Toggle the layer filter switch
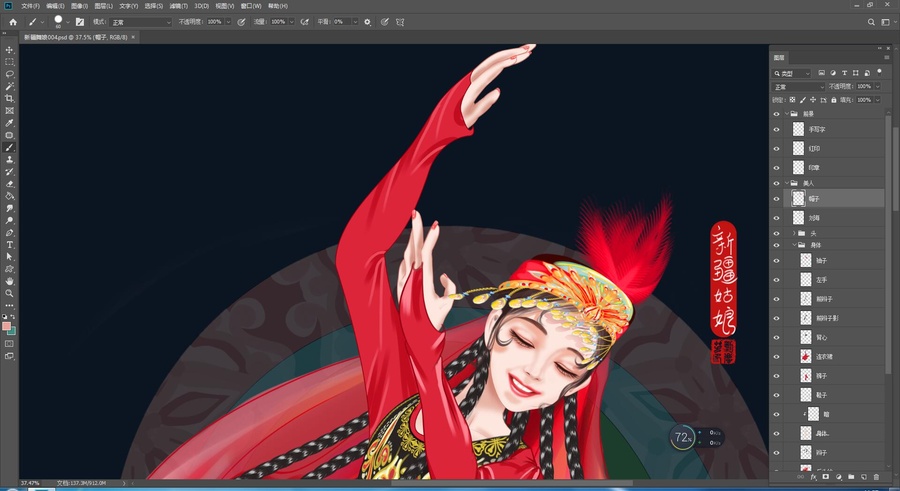 click(x=879, y=73)
